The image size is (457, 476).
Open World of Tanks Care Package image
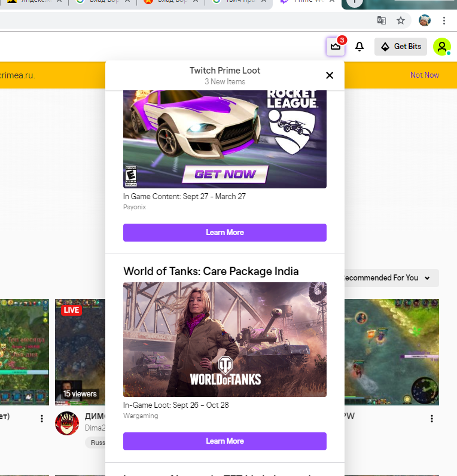[x=225, y=340]
